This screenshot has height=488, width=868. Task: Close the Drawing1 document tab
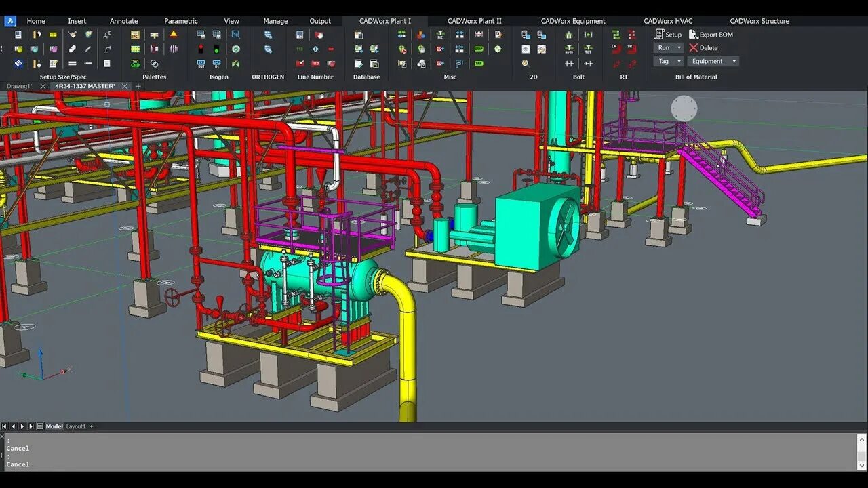[43, 86]
